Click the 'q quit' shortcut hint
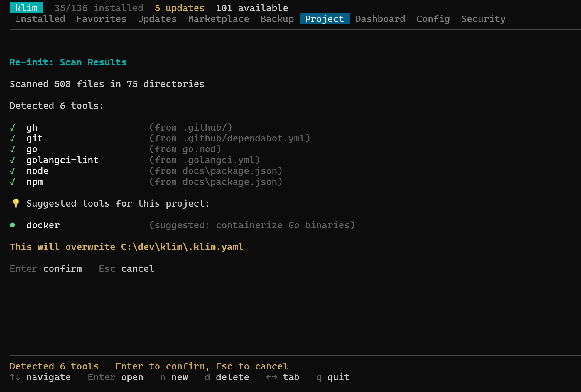 [333, 377]
